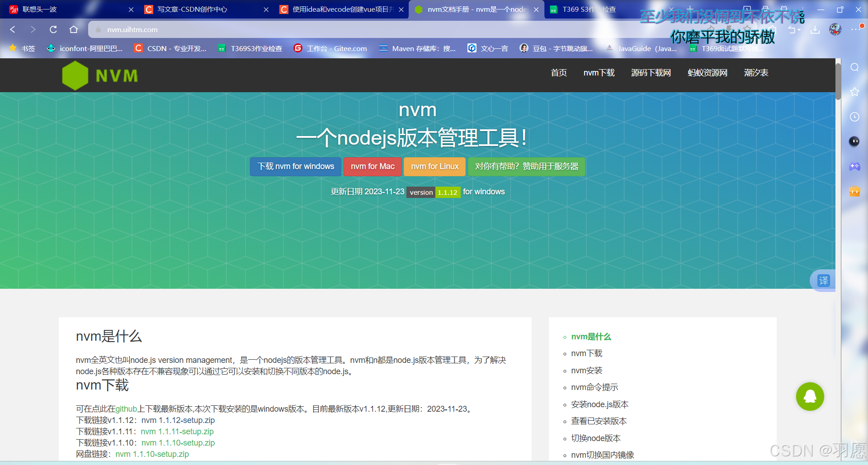Jump to nvm安装 in the contents list
868x465 pixels.
(587, 371)
